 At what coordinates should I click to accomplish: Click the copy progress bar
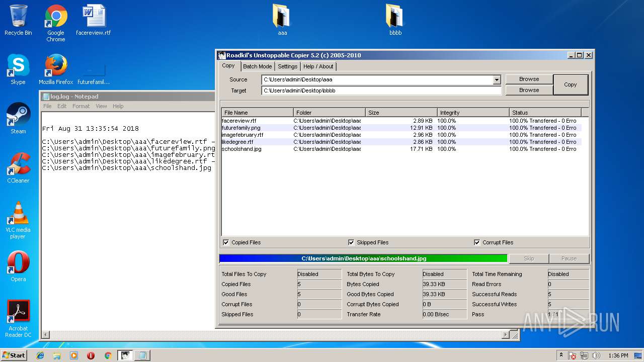coord(363,258)
